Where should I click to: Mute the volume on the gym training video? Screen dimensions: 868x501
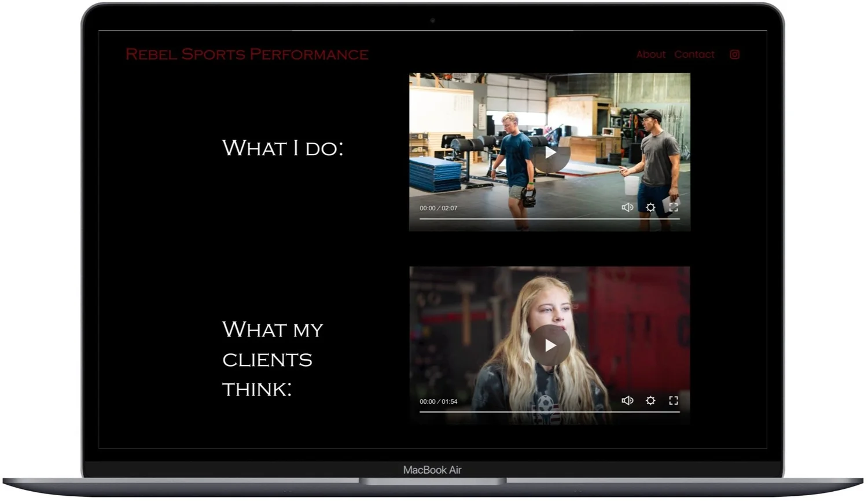click(x=627, y=207)
